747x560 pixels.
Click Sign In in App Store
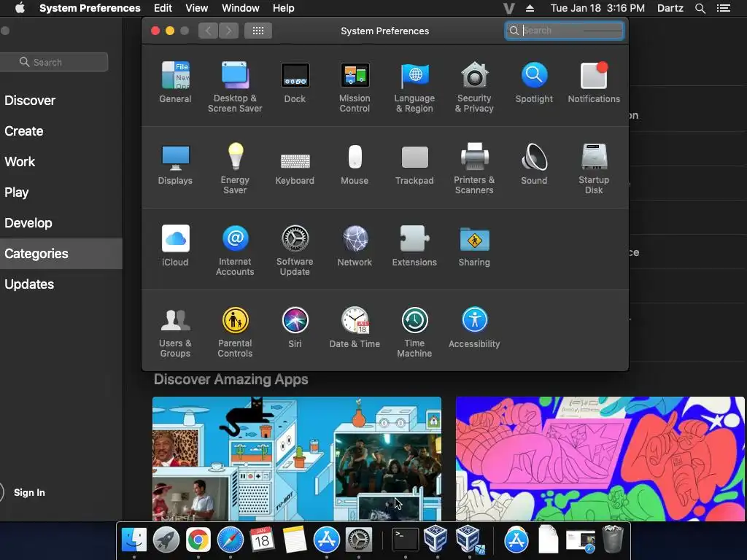[x=29, y=492]
